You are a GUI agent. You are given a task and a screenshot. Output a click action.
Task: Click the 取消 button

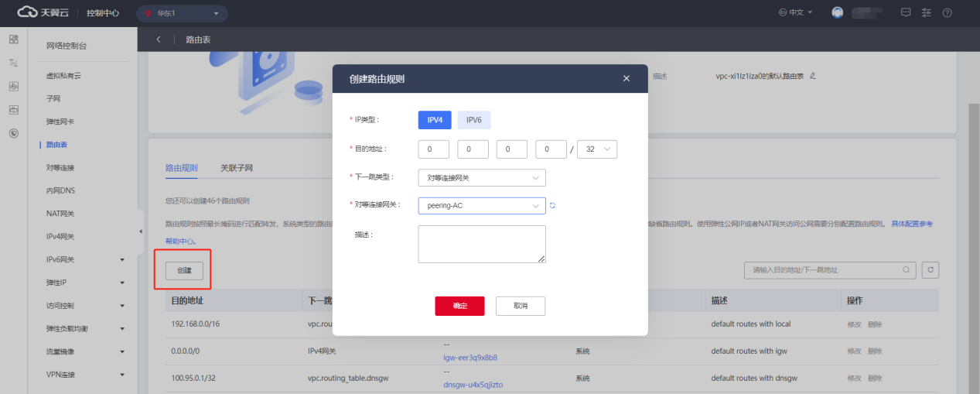pos(520,306)
